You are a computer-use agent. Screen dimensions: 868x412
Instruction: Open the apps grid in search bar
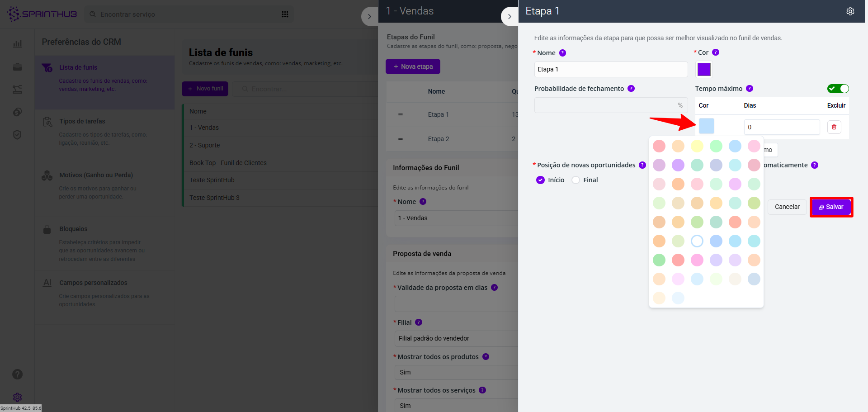point(285,14)
